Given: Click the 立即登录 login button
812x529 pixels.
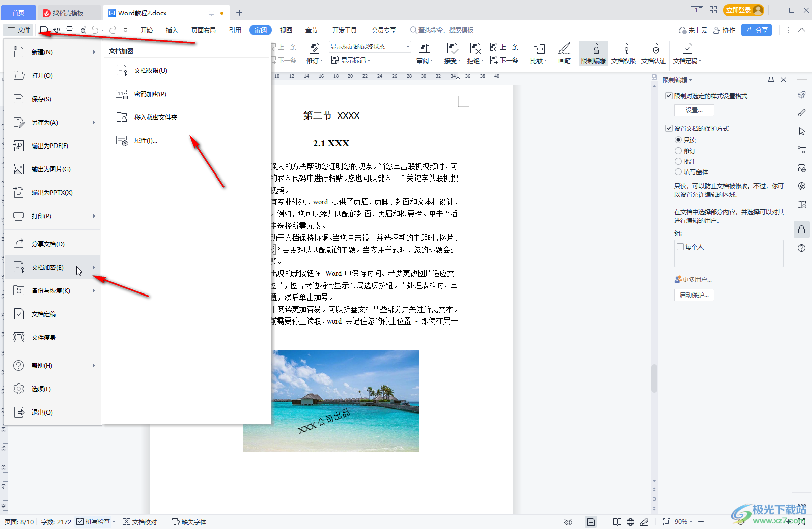Looking at the screenshot, I should (x=744, y=10).
